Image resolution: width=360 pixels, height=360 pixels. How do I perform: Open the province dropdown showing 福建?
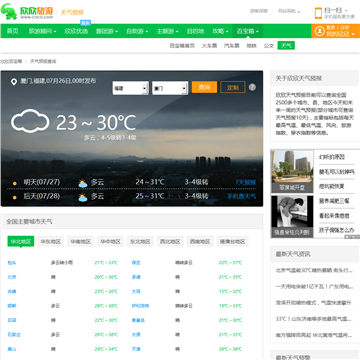click(x=130, y=88)
